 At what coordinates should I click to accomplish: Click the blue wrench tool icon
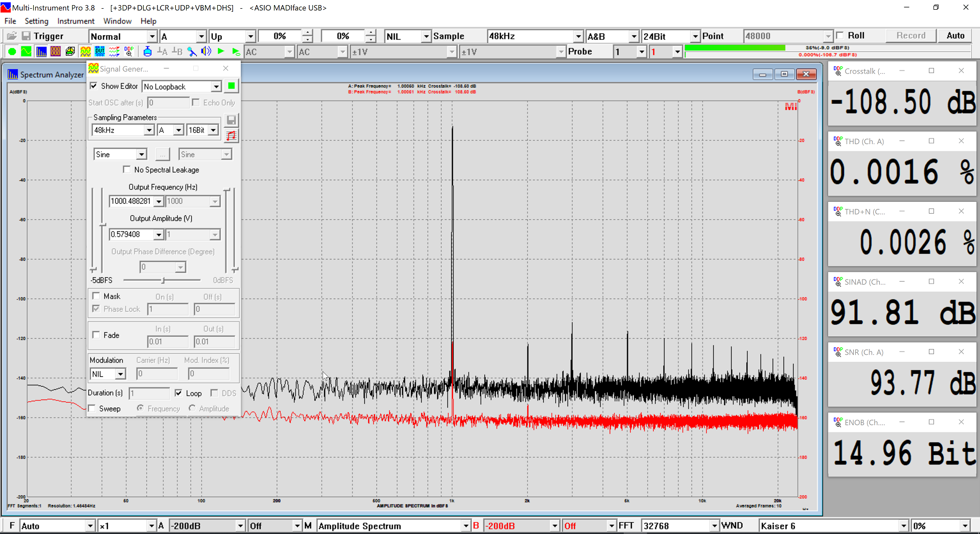coord(192,52)
